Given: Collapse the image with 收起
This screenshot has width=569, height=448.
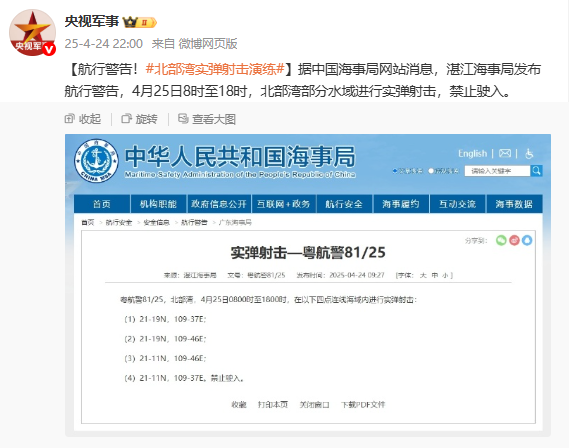Looking at the screenshot, I should pyautogui.click(x=83, y=119).
